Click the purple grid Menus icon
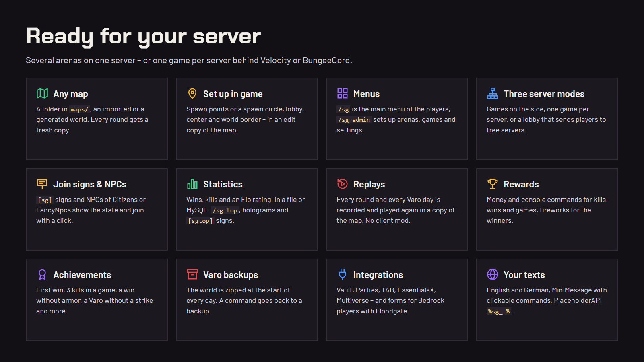 (343, 93)
